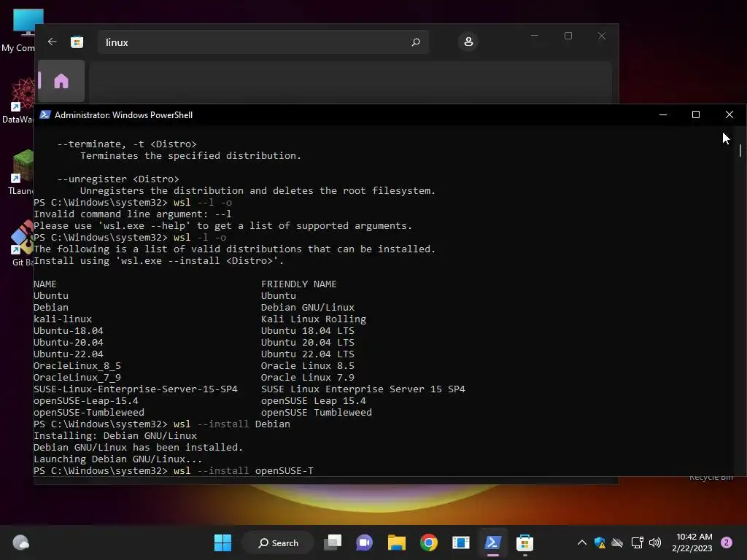Expand the hidden system tray icons chevron
The height and width of the screenshot is (560, 747).
(x=581, y=542)
